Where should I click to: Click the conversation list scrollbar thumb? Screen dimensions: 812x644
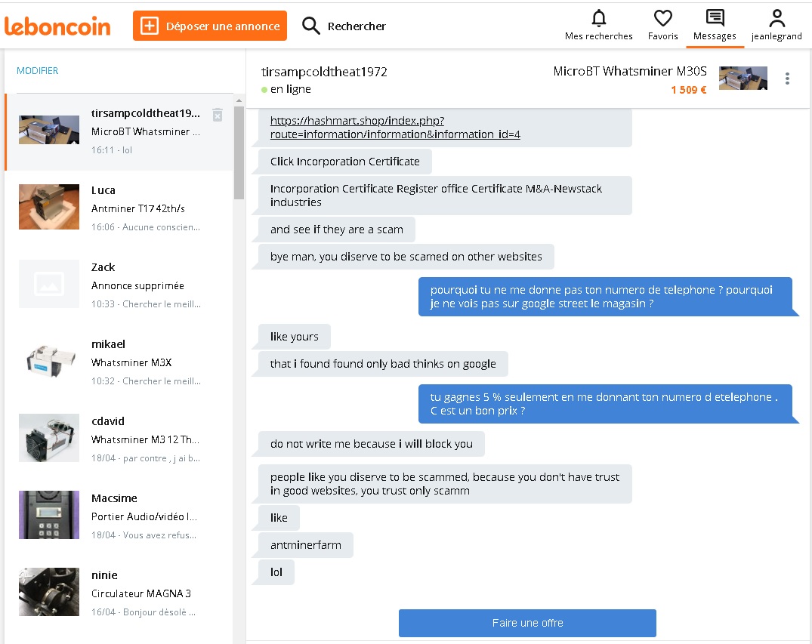coord(239,153)
